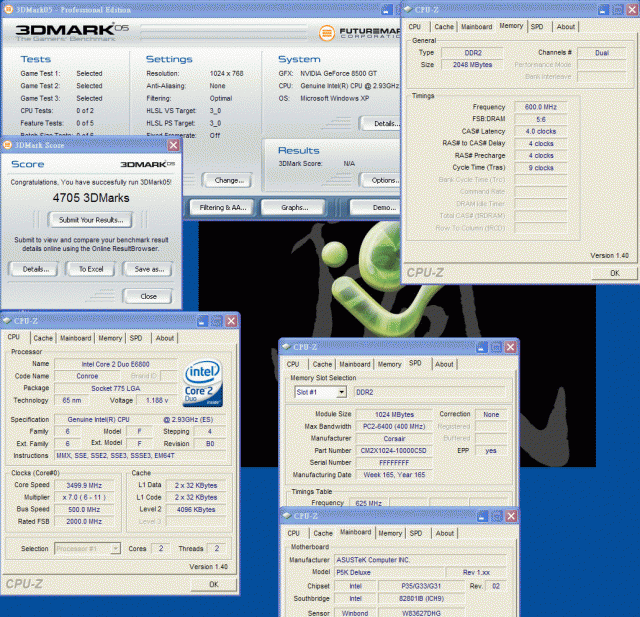Screen dimensions: 640x617
Task: Open About tab in CPU-Z SPD window
Action: 444,364
